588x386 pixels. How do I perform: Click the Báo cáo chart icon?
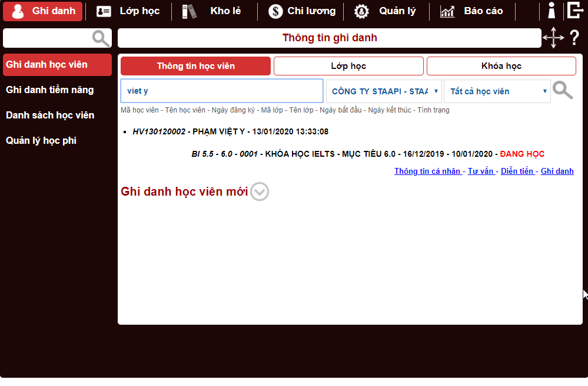click(447, 11)
